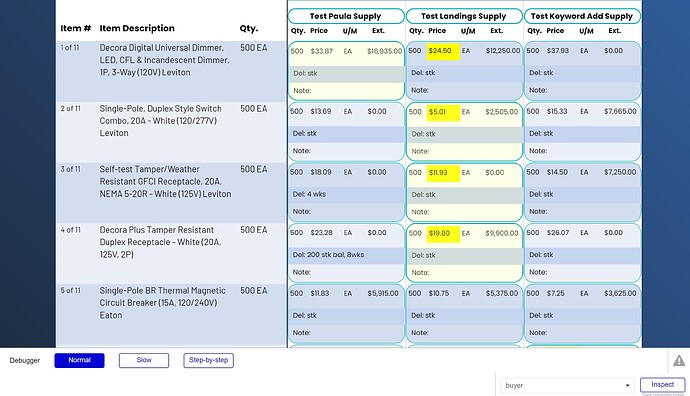Click extended total $5,915.00
Screen dimensions: 690x396
[383, 293]
